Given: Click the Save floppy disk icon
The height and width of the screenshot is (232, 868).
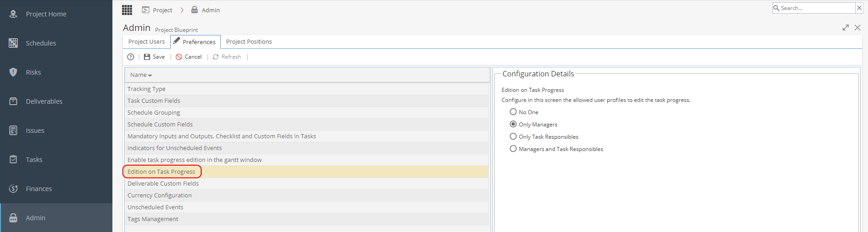Looking at the screenshot, I should click(147, 57).
